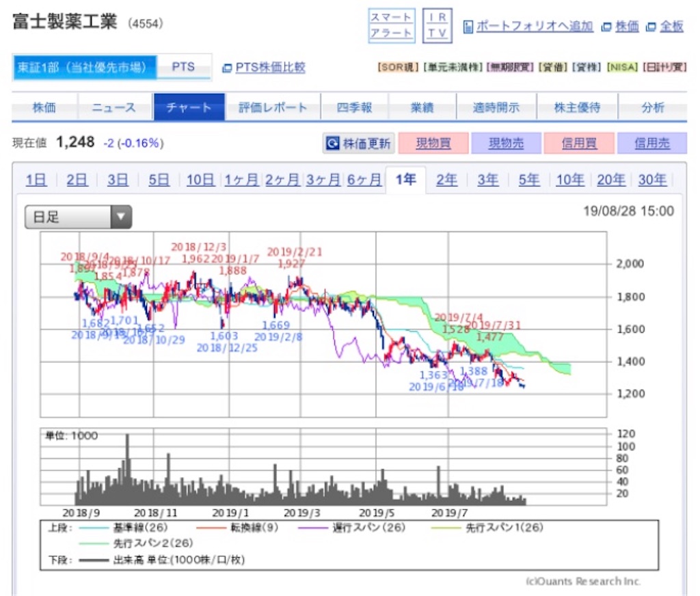Click the スマートアラート button
700x596 pixels.
click(x=392, y=25)
